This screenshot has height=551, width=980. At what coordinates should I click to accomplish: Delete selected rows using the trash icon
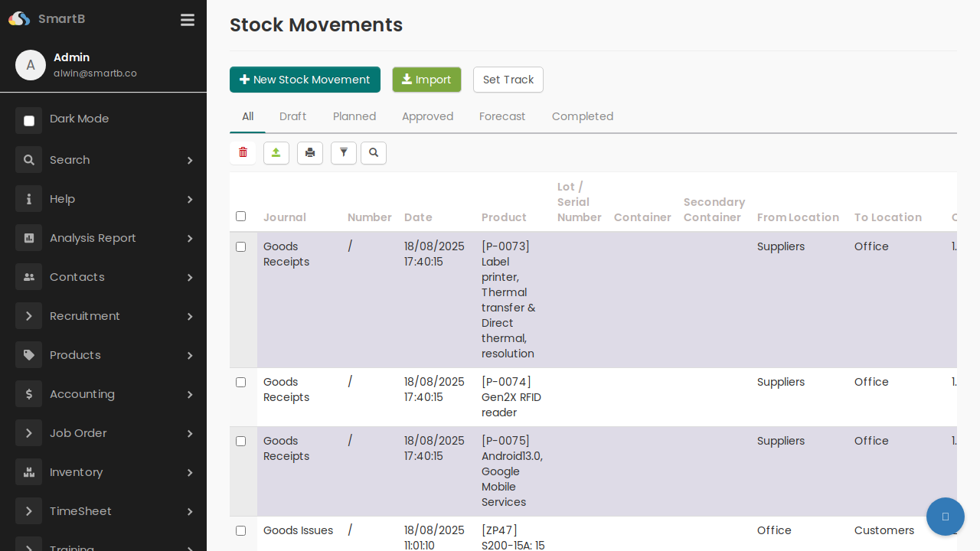click(243, 153)
